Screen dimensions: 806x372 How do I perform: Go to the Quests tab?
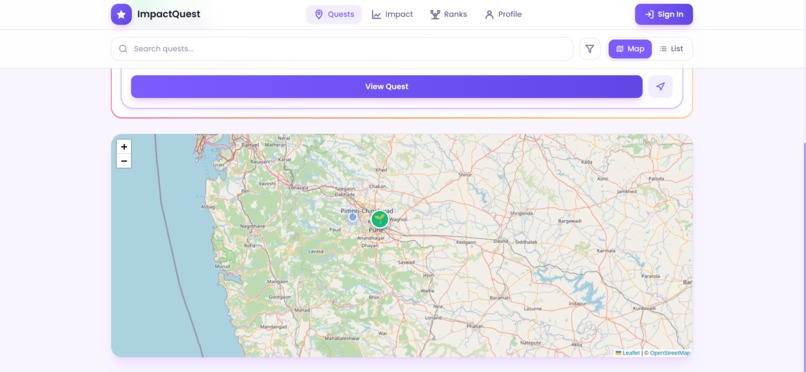click(334, 14)
